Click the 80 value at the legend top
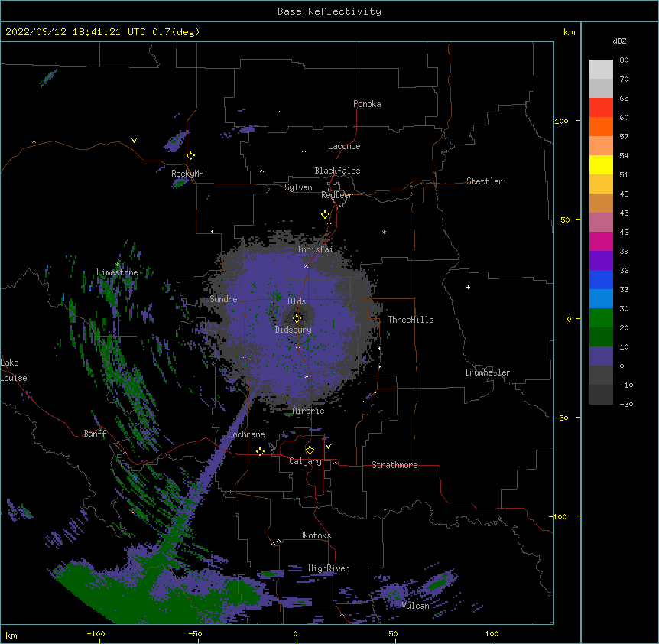Viewport: 659px width, 644px height. pyautogui.click(x=624, y=60)
